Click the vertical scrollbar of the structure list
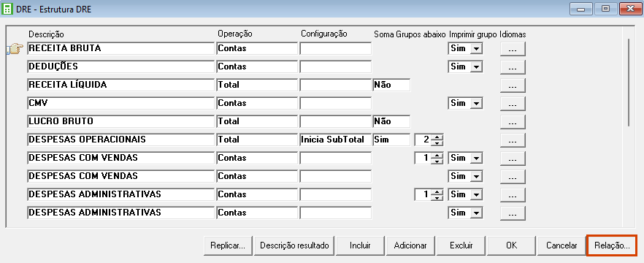The image size is (644, 263). coord(629,82)
